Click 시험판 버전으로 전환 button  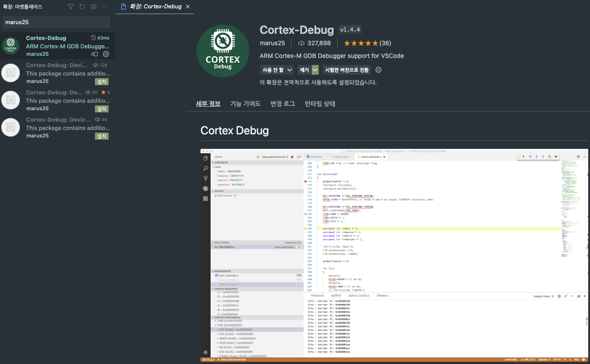[347, 70]
